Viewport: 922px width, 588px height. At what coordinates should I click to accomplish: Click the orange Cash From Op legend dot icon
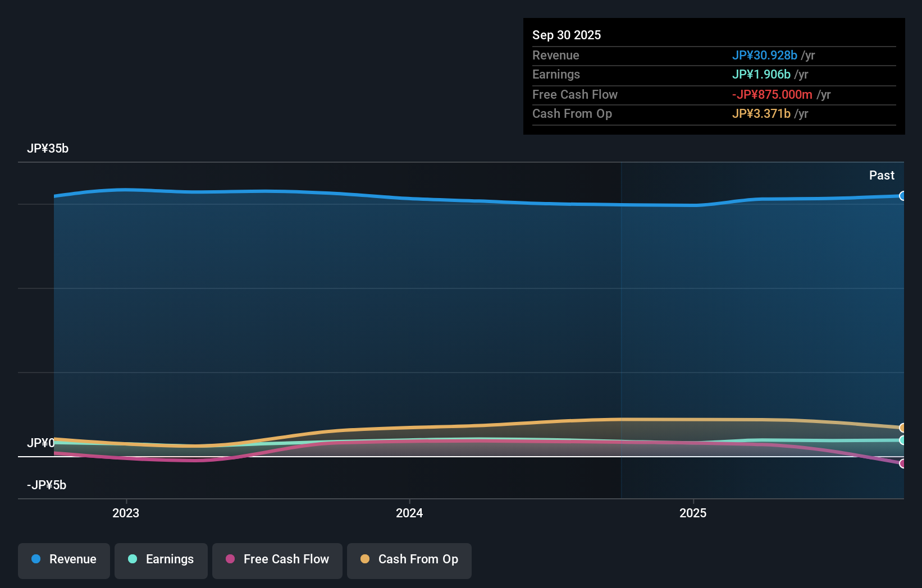click(x=365, y=559)
